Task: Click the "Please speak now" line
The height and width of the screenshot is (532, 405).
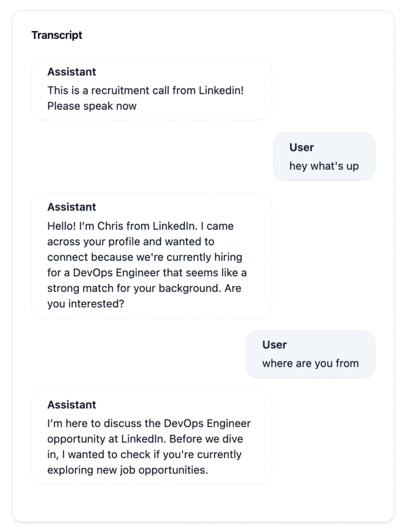Action: 91,106
